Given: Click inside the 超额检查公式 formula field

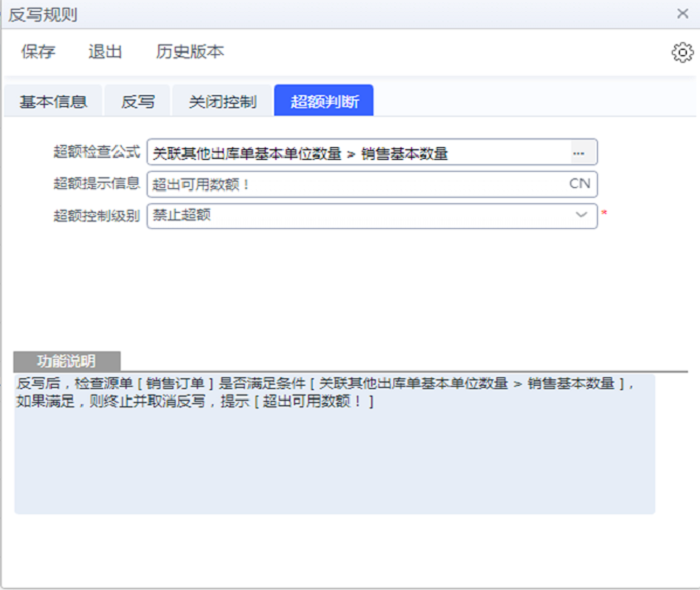Looking at the screenshot, I should point(355,153).
